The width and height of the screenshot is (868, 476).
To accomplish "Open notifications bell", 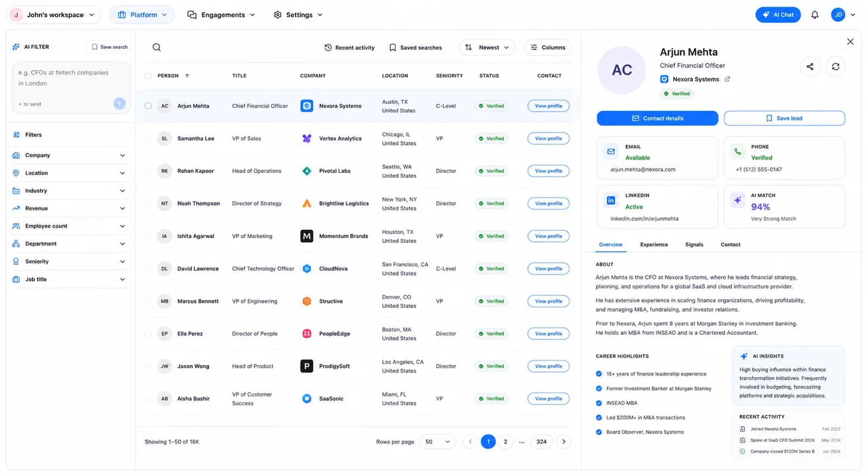I will [x=814, y=15].
